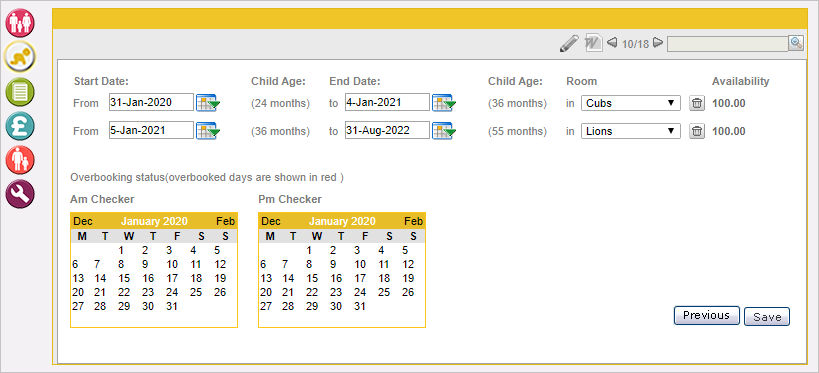Delete the Cubs room booking row
The height and width of the screenshot is (373, 819).
click(696, 103)
